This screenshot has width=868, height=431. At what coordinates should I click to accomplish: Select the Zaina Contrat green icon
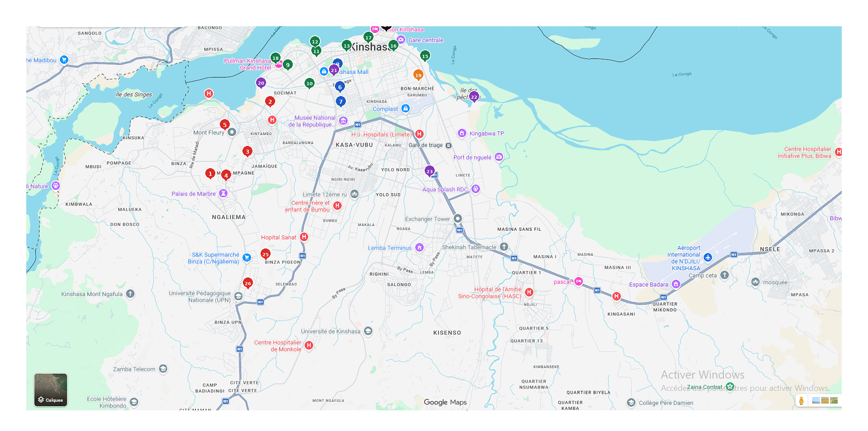(x=730, y=387)
